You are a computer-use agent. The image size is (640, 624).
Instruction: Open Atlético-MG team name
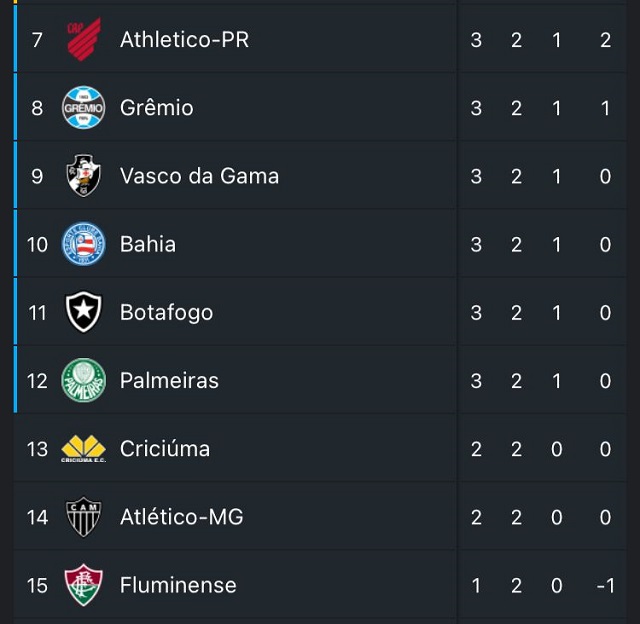[x=182, y=517]
